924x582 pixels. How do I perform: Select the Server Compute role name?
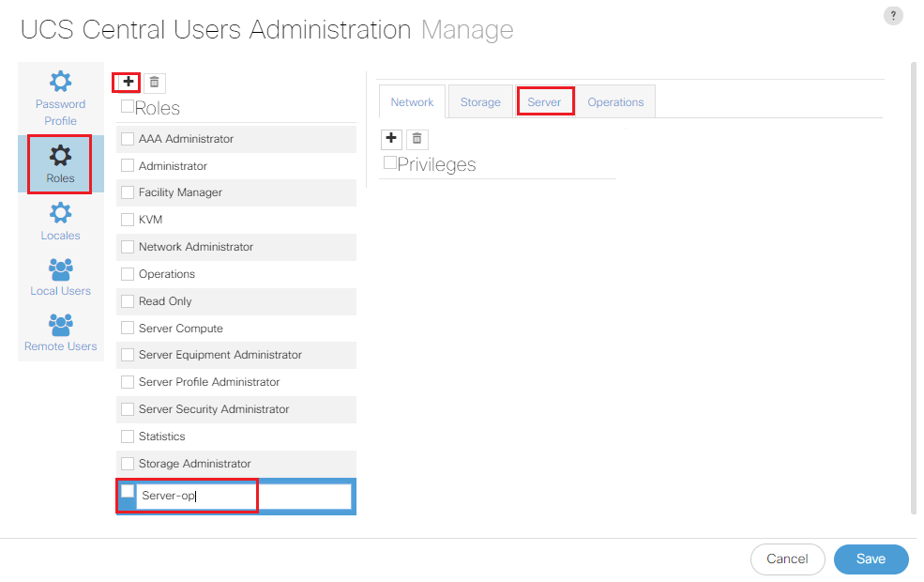pyautogui.click(x=180, y=329)
